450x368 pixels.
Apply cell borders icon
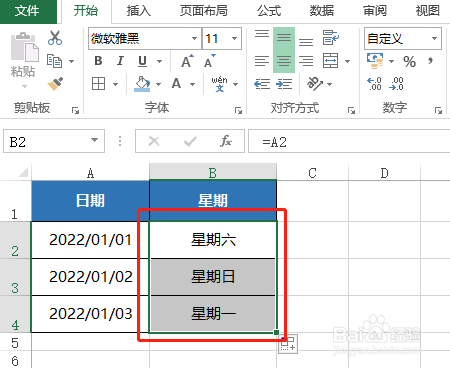(98, 84)
